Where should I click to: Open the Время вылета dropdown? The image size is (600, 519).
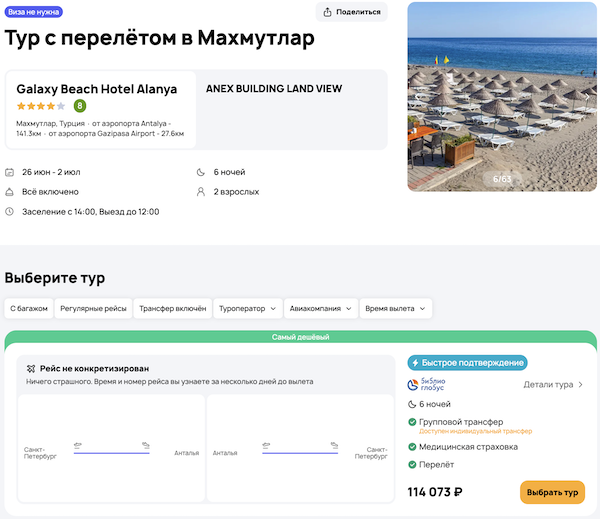(x=395, y=309)
